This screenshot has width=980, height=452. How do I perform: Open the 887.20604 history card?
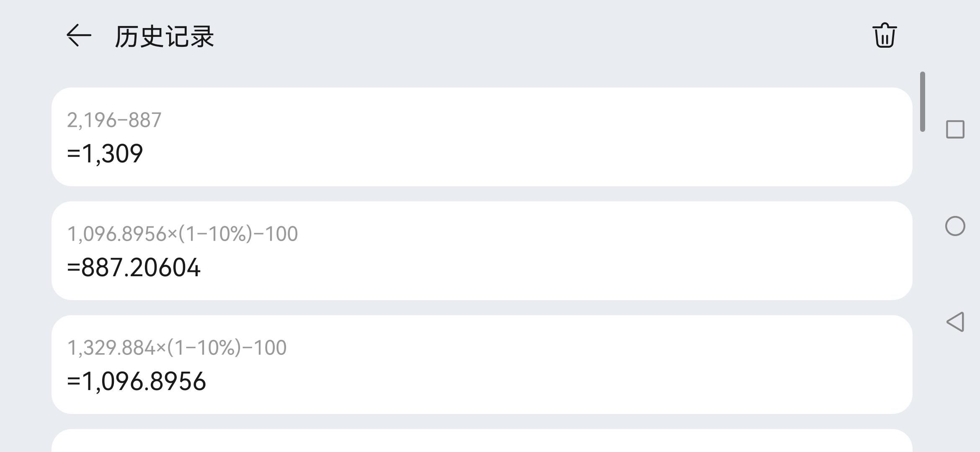click(482, 251)
